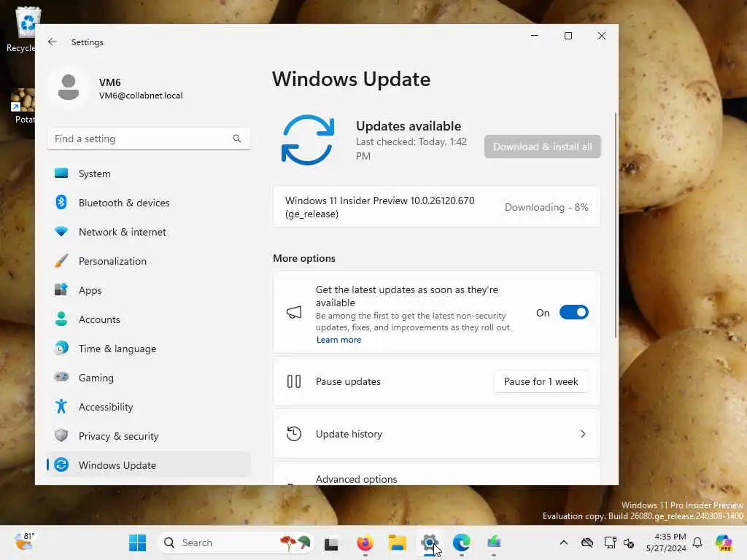Open Update history

pyautogui.click(x=436, y=434)
